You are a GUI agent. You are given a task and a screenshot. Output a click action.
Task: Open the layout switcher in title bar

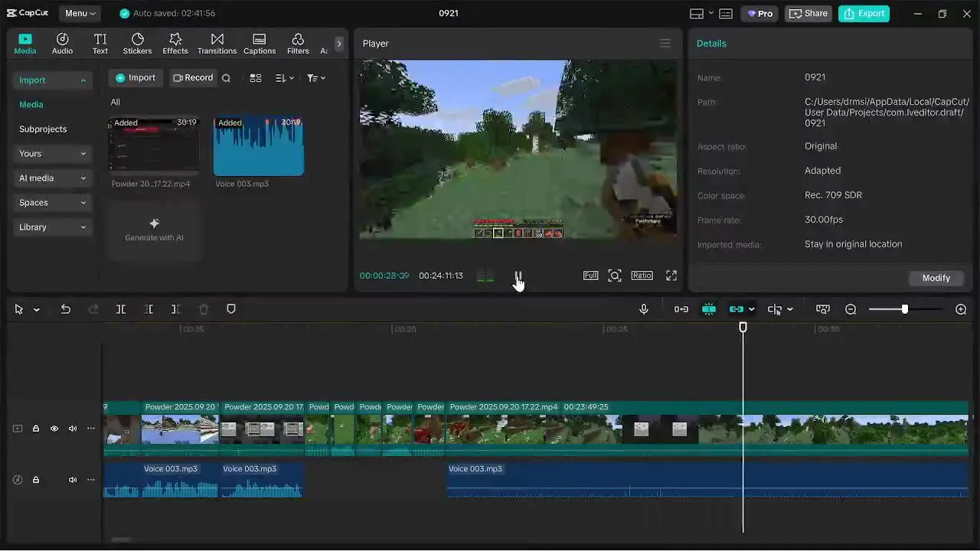point(701,14)
